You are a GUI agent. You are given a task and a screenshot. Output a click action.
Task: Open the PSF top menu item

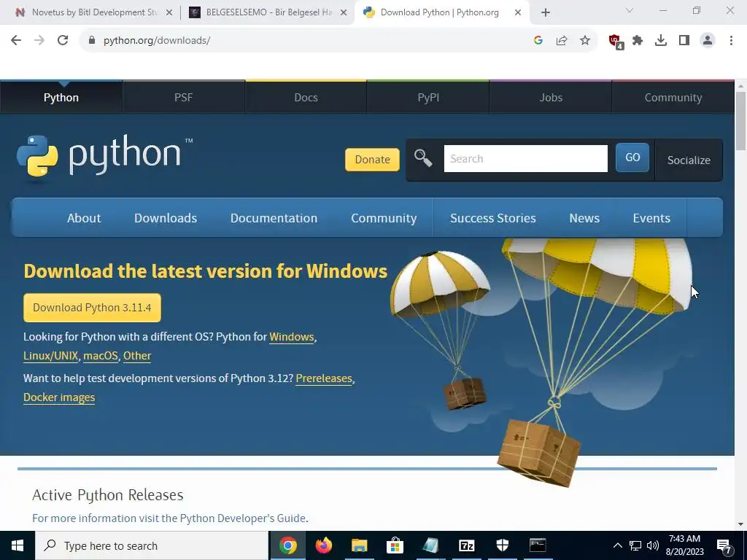tap(183, 98)
